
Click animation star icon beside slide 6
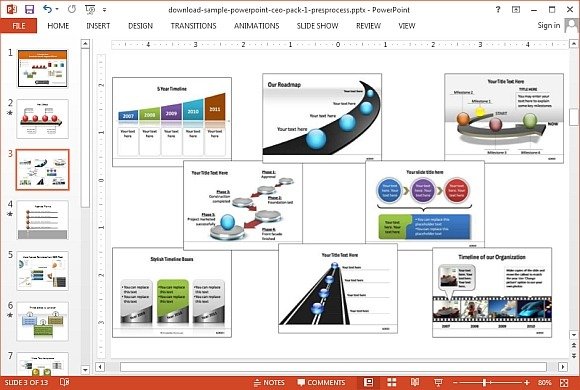10,315
